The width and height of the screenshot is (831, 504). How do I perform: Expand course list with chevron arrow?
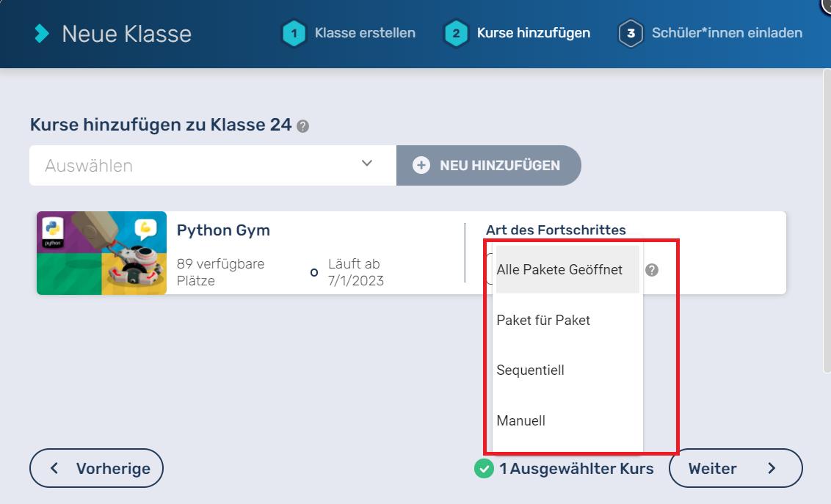[x=367, y=164]
